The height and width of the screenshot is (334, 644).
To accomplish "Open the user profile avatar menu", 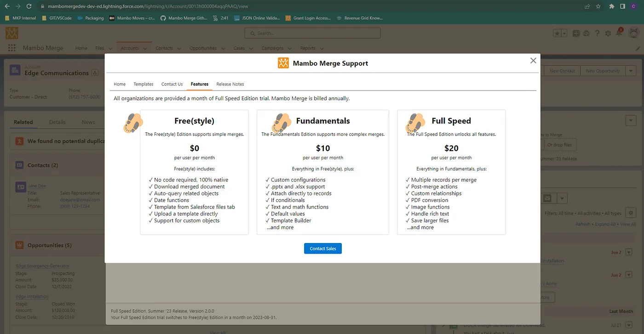I will pyautogui.click(x=634, y=33).
